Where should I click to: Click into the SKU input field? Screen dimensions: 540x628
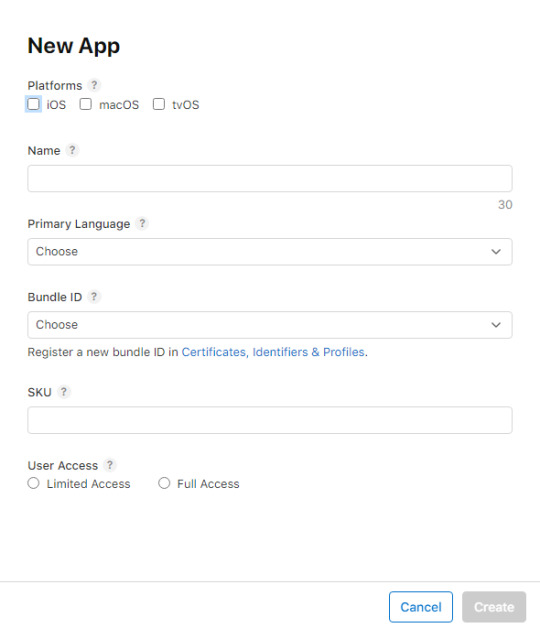point(270,420)
